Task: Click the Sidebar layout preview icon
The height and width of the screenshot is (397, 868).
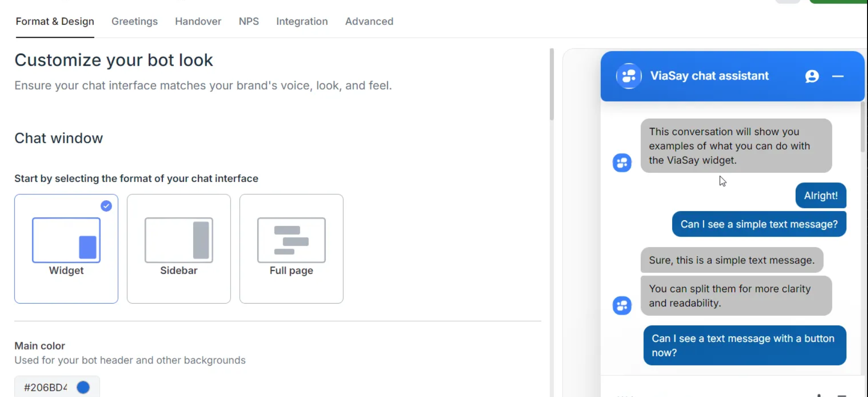Action: pos(179,240)
